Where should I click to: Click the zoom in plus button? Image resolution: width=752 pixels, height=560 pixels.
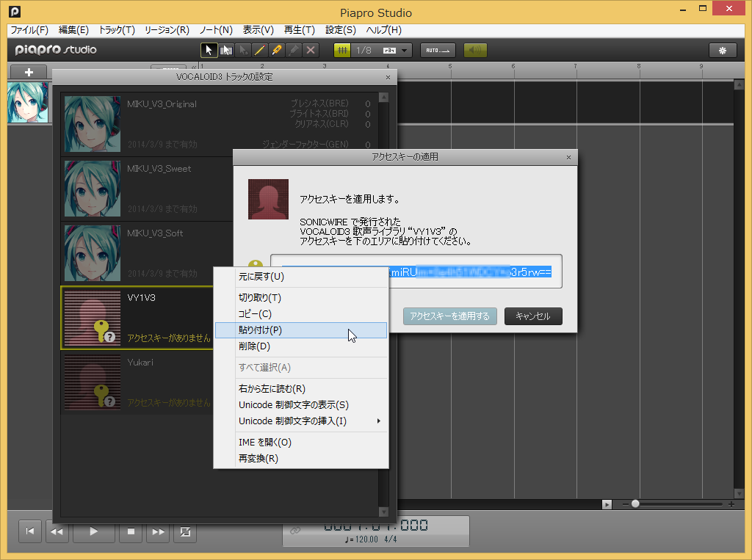pos(731,504)
